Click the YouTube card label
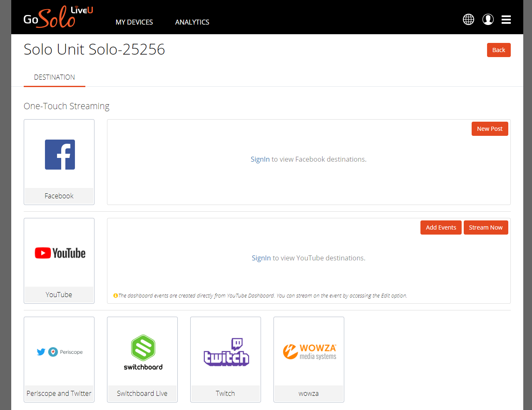Screen dimensions: 532x410 click(x=59, y=295)
